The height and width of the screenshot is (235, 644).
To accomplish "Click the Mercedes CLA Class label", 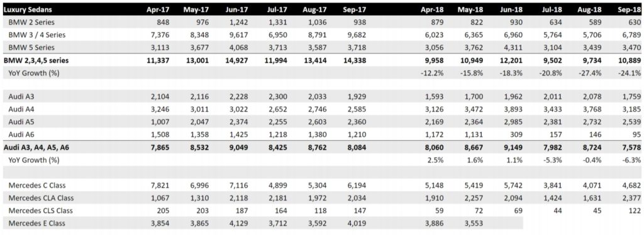I will click(x=41, y=198).
